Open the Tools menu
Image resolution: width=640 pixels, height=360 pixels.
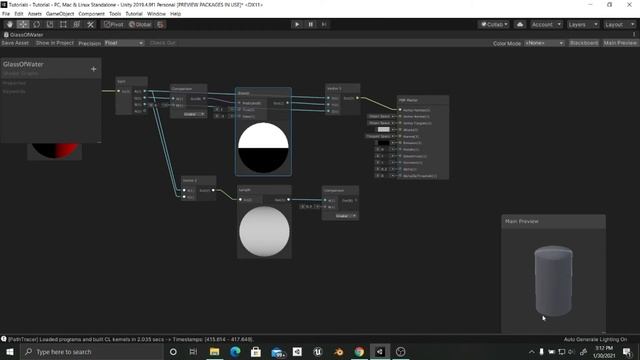pyautogui.click(x=115, y=13)
